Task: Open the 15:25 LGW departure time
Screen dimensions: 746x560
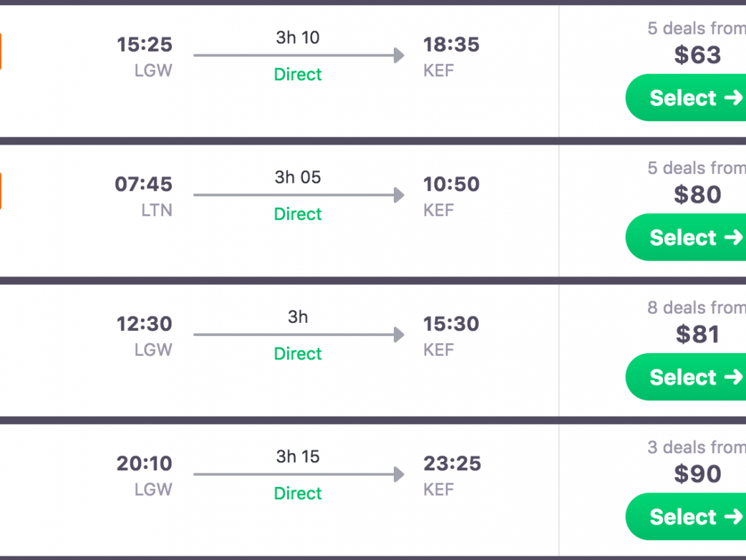Action: pyautogui.click(x=145, y=45)
